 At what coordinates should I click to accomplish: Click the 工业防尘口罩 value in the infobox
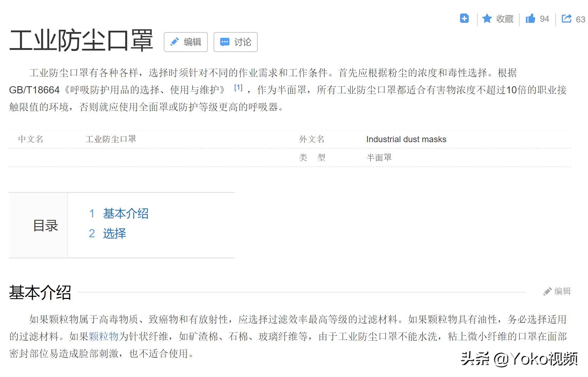111,139
